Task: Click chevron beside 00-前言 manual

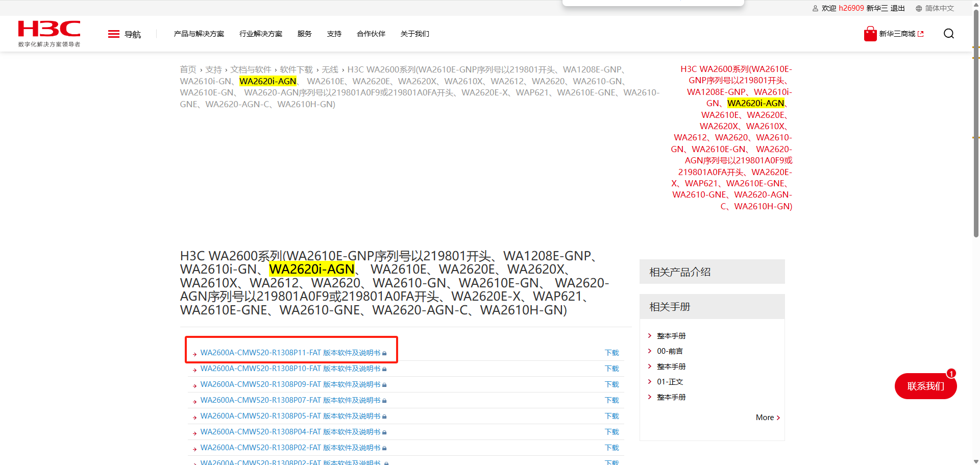Action: click(650, 351)
